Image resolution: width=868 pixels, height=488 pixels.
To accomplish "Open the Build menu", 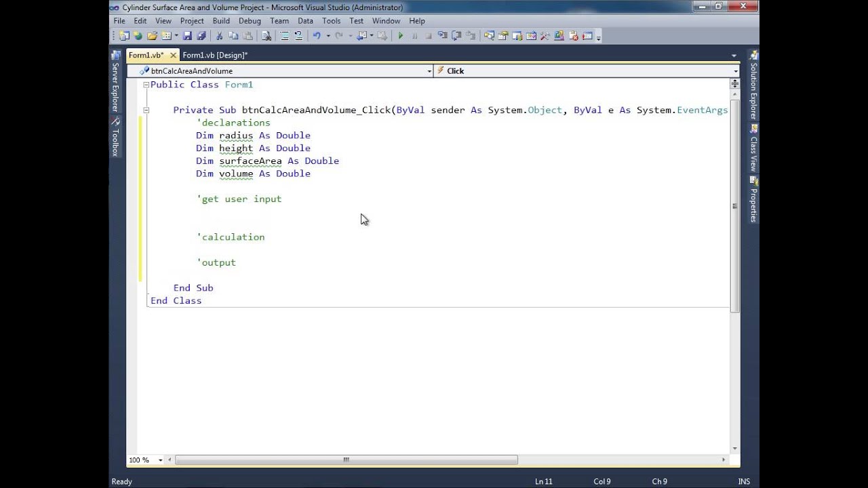I will (221, 21).
